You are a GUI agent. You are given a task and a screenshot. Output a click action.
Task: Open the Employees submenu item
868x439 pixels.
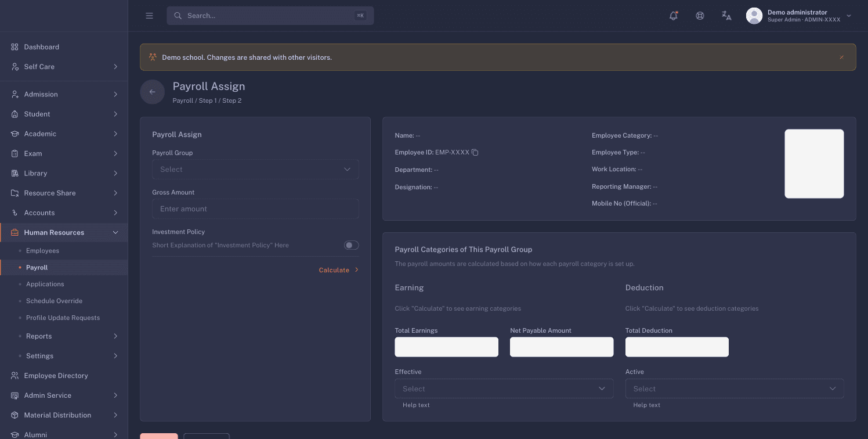64,251
